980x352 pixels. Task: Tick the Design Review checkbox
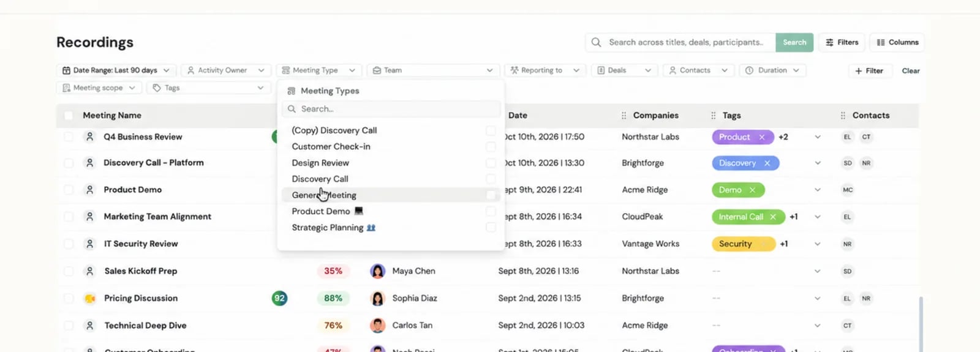491,163
